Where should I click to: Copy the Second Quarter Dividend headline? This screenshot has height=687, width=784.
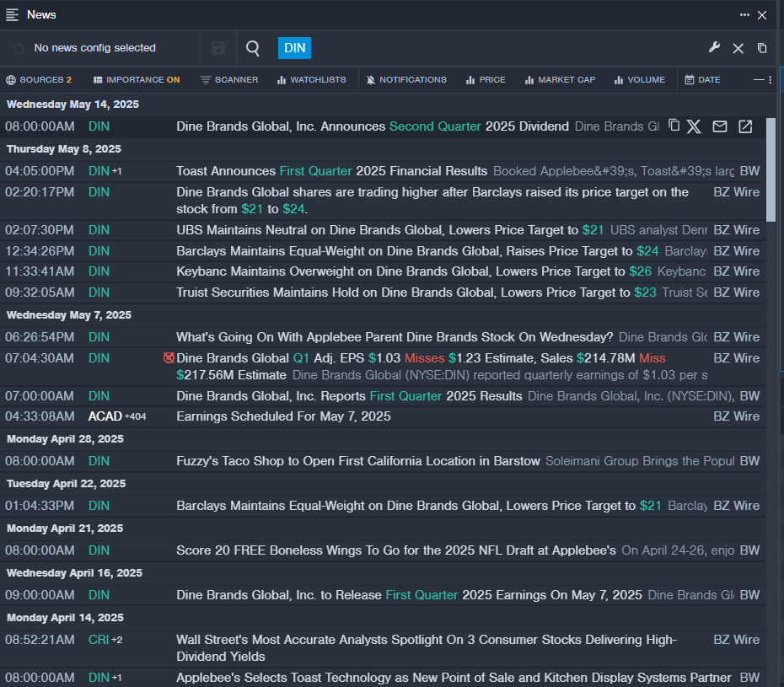674,126
